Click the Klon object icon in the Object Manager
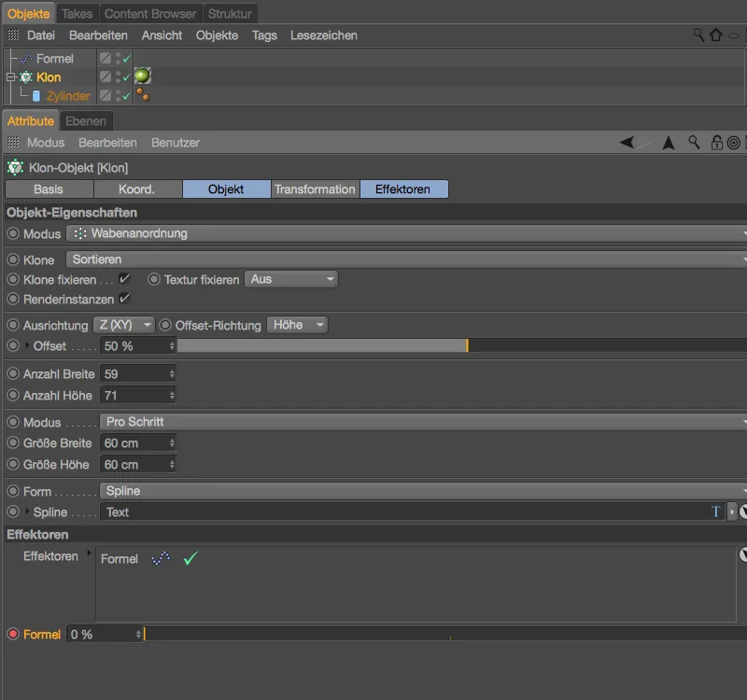Screen dimensions: 747x700 pyautogui.click(x=26, y=77)
